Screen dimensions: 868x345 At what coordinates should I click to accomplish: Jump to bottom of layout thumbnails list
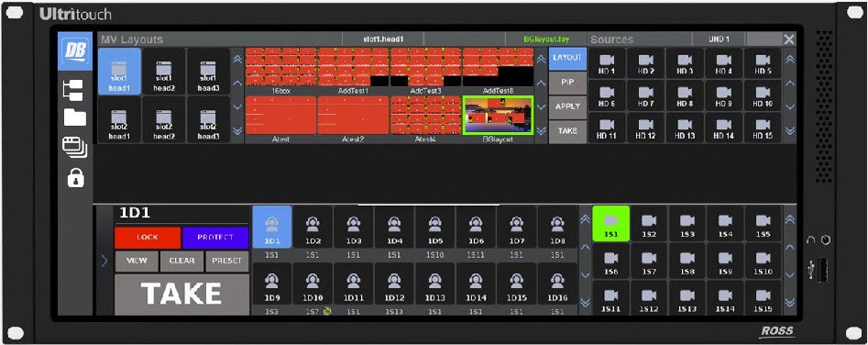pos(541,131)
